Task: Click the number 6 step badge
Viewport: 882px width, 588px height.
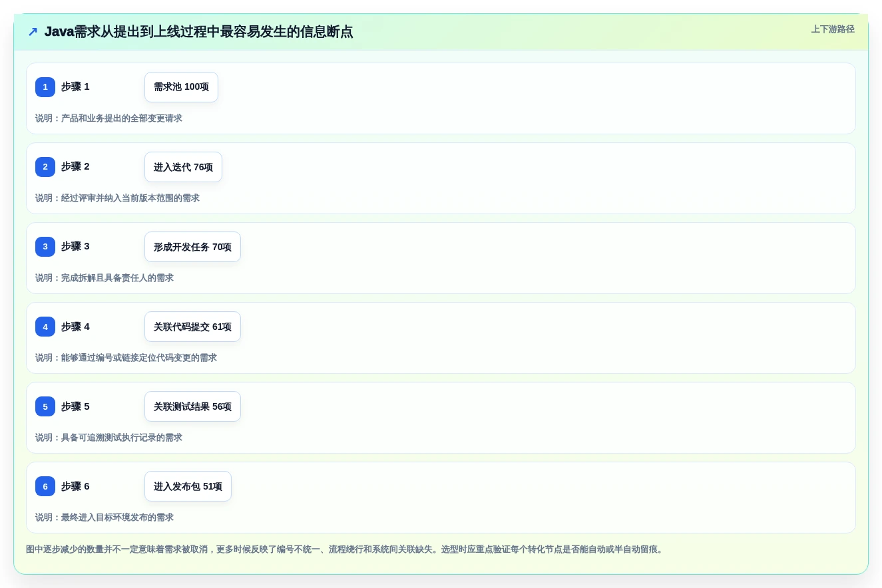Action: coord(45,486)
